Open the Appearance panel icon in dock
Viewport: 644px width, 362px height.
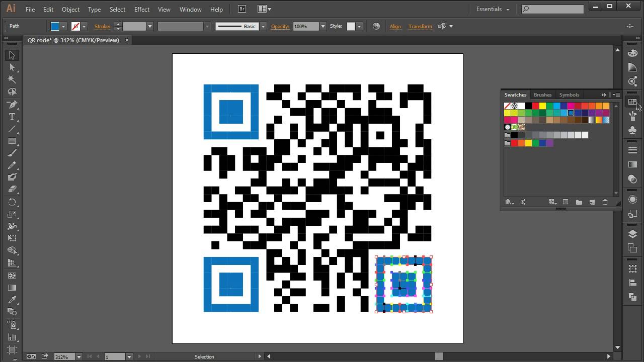click(633, 200)
